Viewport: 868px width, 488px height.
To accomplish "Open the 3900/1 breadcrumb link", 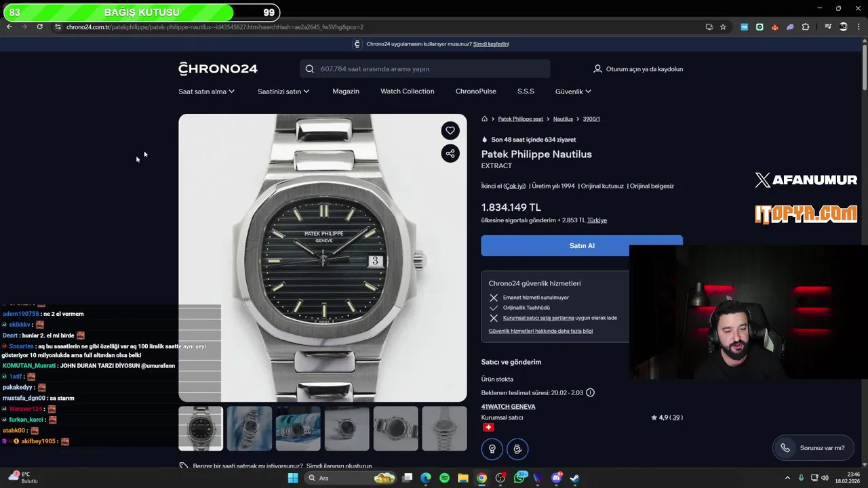I will click(591, 119).
